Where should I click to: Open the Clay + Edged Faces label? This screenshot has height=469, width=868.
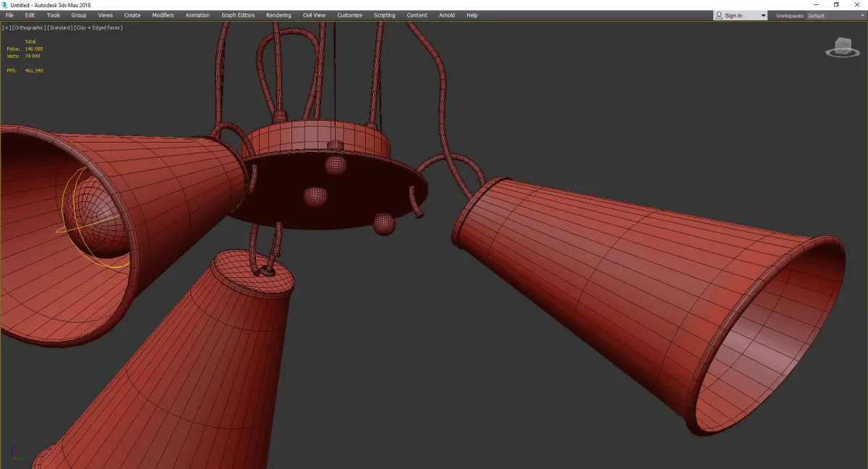[98, 28]
